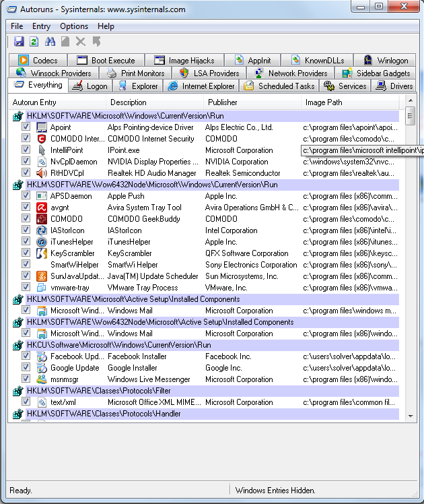Click the APSDaemon entry icon
The width and height of the screenshot is (424, 504).
pyautogui.click(x=42, y=196)
